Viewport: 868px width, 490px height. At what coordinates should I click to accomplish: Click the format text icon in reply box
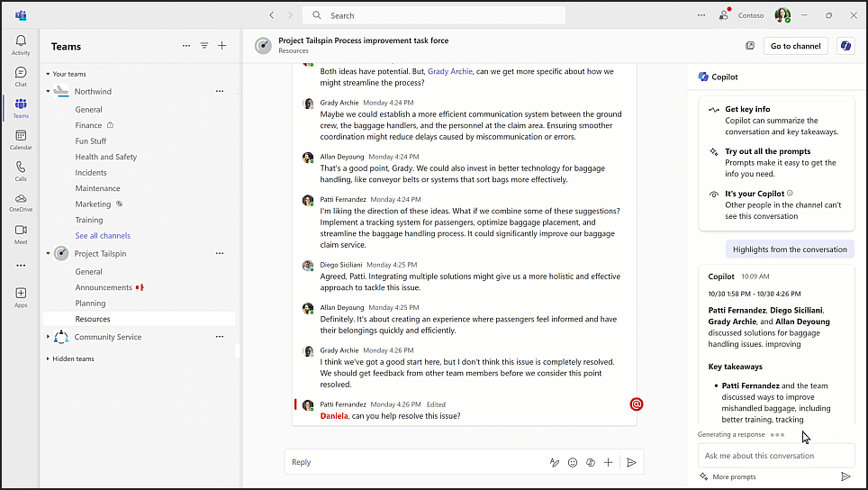[x=555, y=462]
